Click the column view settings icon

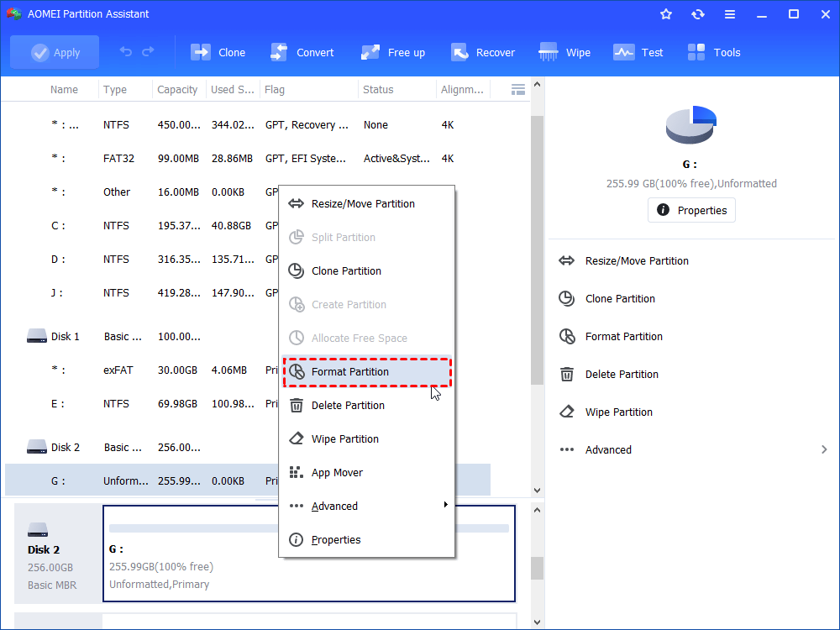[518, 90]
